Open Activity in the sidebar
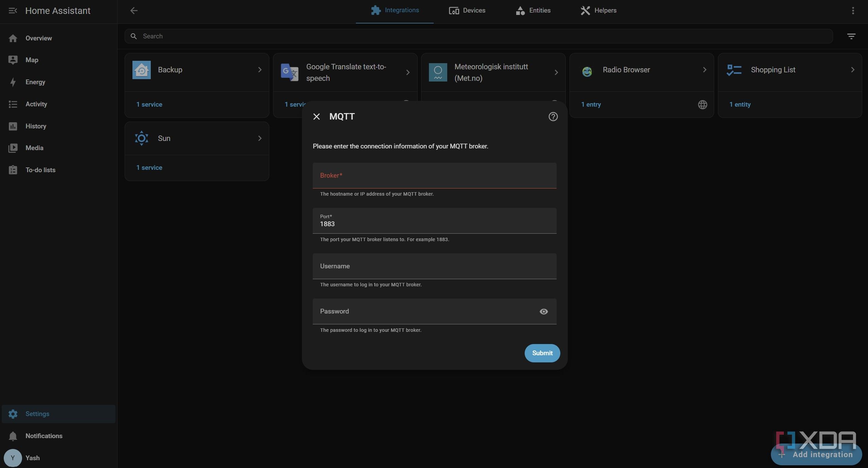 pyautogui.click(x=58, y=104)
